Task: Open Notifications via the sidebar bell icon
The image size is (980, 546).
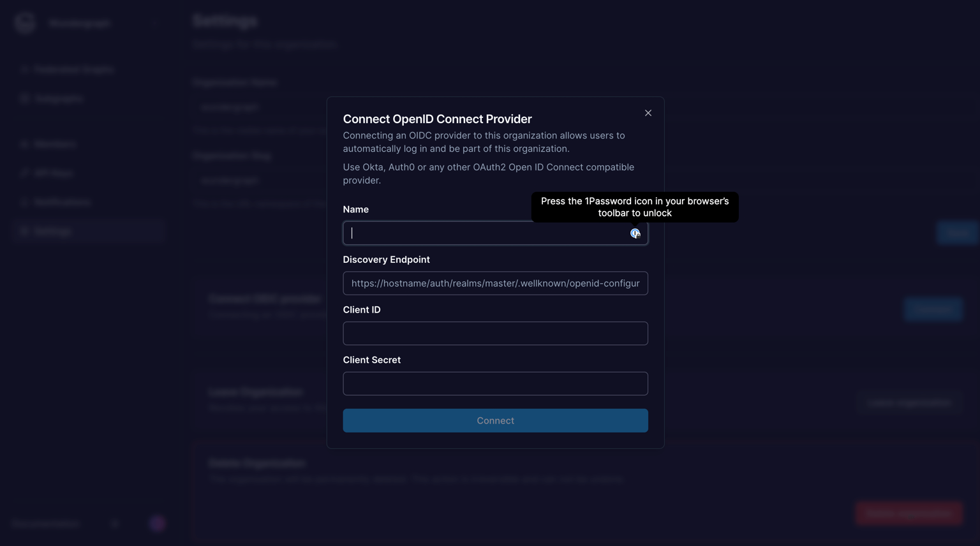Action: tap(24, 202)
